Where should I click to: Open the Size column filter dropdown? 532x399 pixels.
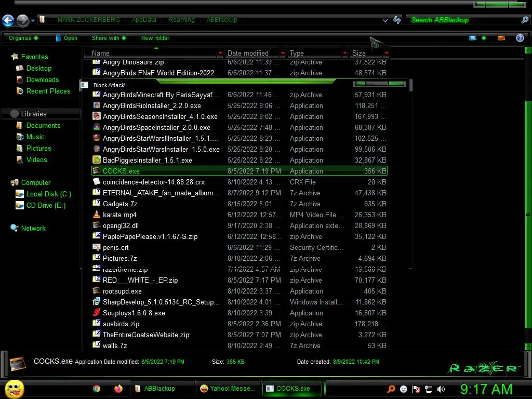(386, 54)
